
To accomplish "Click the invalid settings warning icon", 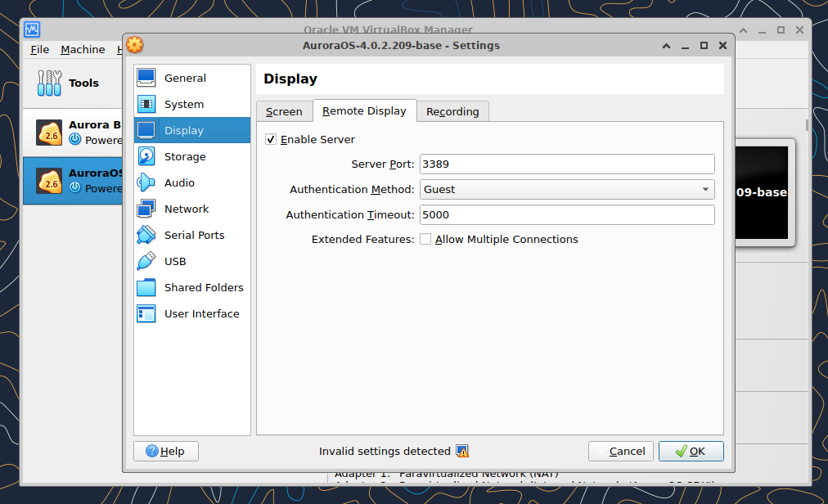I will pos(462,451).
